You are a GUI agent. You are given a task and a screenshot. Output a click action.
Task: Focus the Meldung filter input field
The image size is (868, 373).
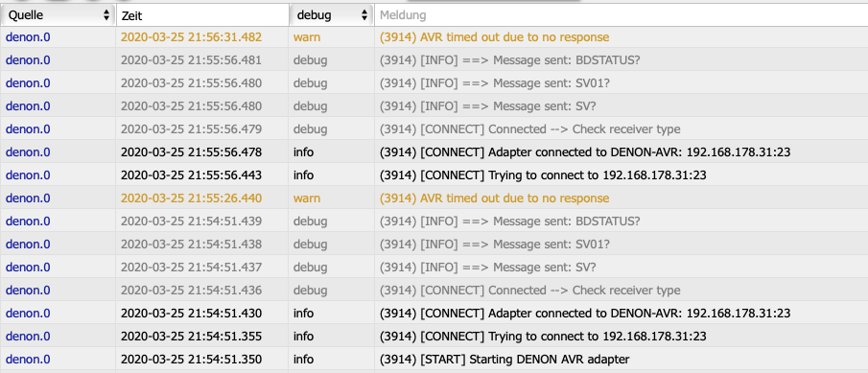coord(622,15)
